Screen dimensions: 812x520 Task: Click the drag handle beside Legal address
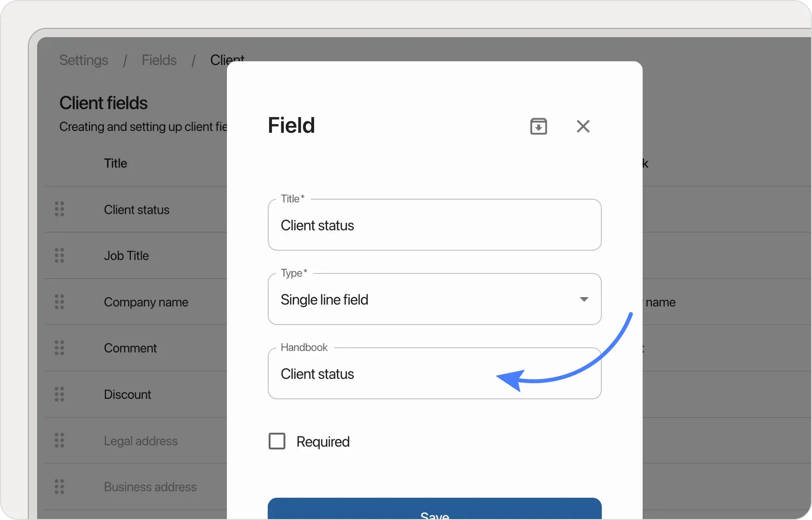point(59,440)
